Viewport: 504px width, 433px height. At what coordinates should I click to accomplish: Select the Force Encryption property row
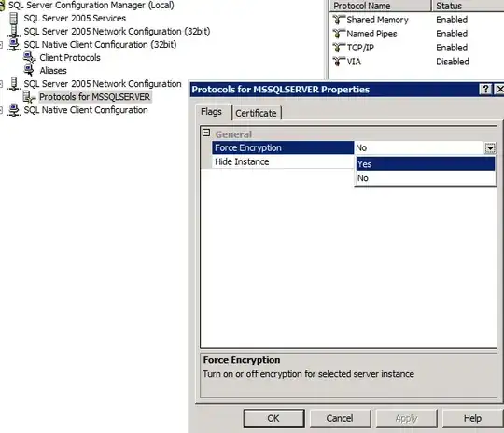[x=283, y=147]
